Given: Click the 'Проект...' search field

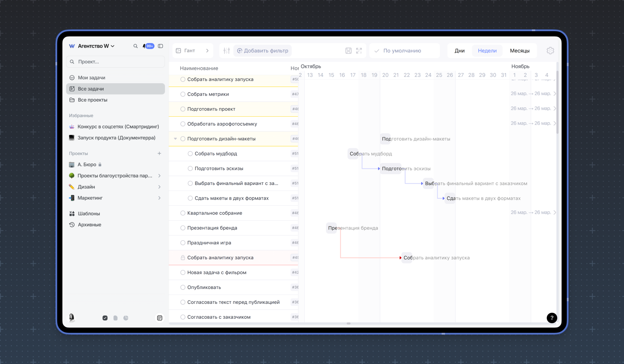Looking at the screenshot, I should (115, 62).
